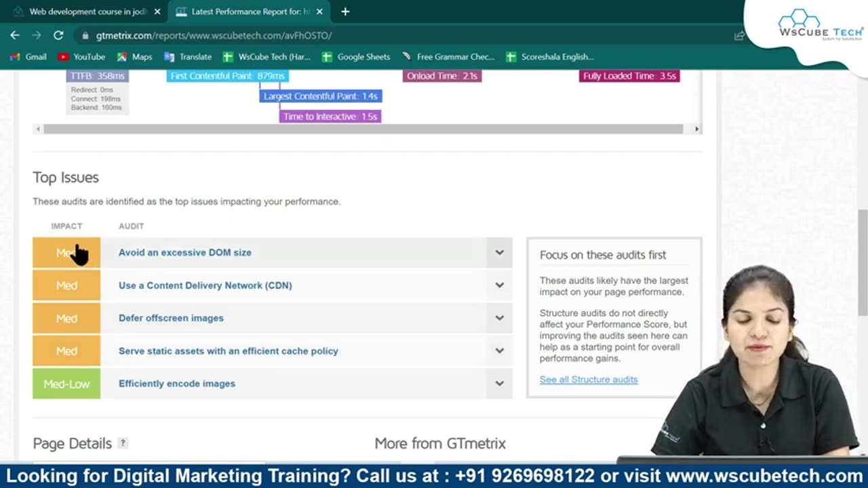Open Scoreshala English bookmark

[550, 57]
